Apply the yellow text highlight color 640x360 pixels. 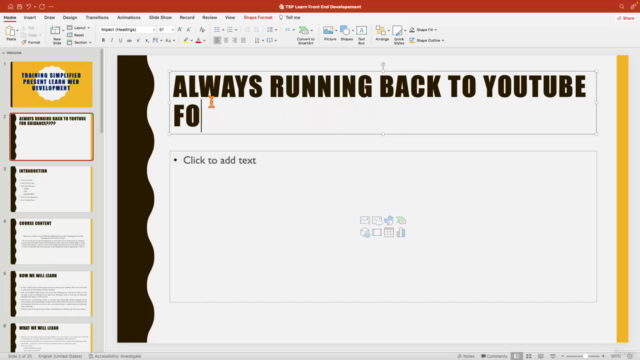(x=186, y=40)
